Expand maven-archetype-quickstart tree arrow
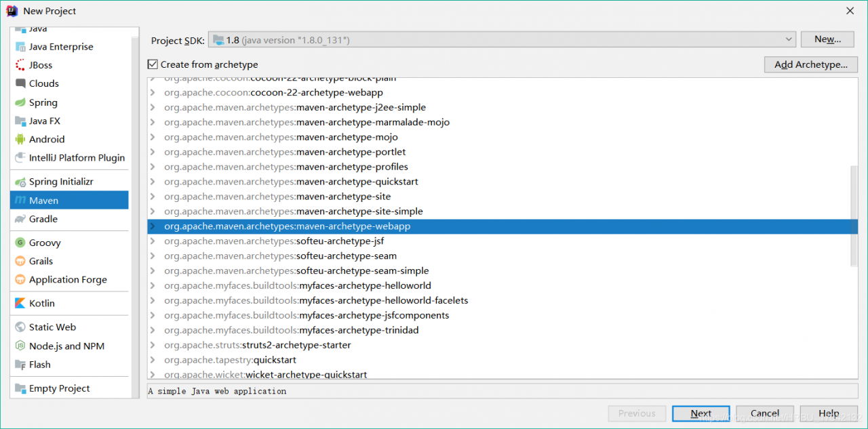Screen dimensions: 868x429 pyautogui.click(x=153, y=182)
